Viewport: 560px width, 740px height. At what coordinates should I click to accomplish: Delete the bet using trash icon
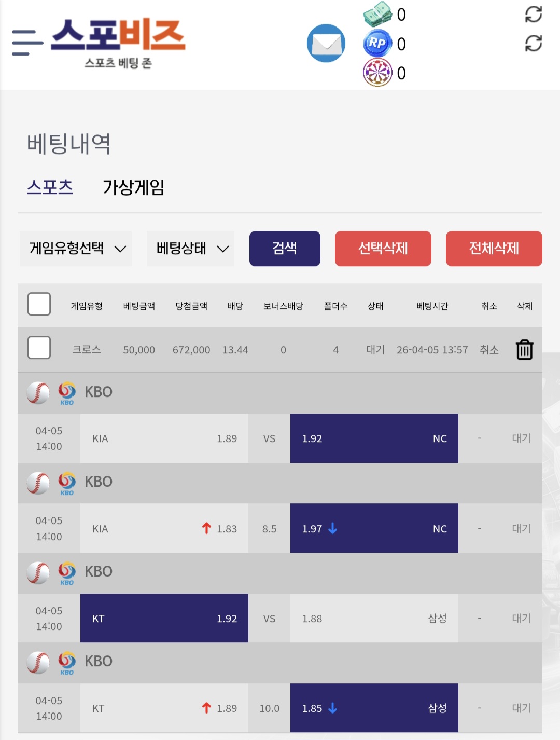[x=524, y=350]
